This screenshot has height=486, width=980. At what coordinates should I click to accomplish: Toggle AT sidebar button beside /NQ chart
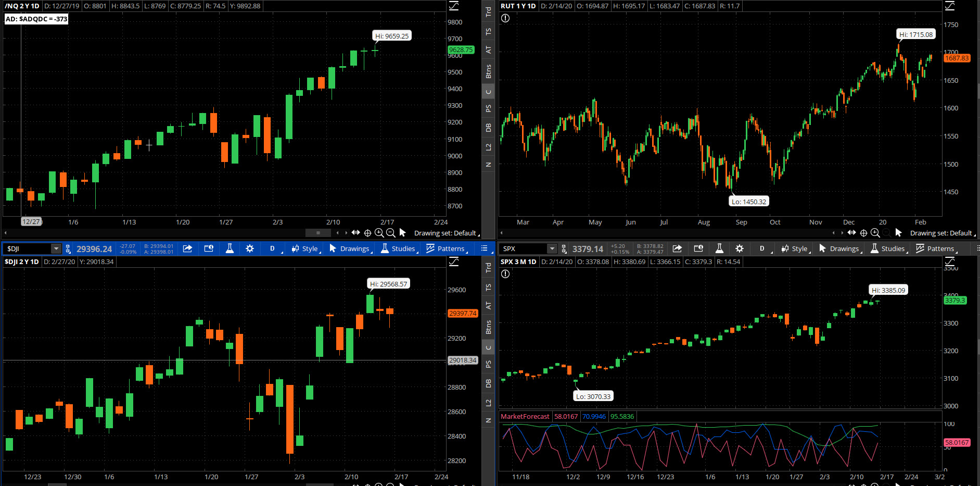488,50
